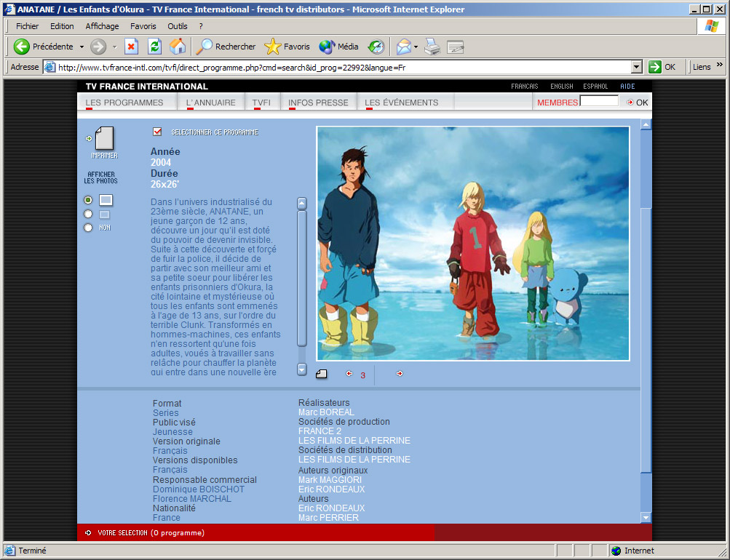Select the NON photos radio button
This screenshot has width=730, height=560.
tap(88, 228)
